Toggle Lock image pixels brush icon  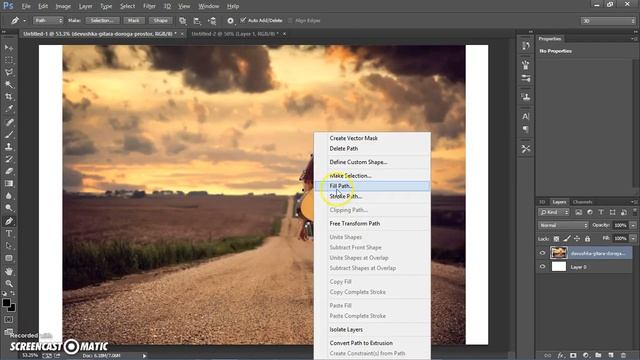567,238
